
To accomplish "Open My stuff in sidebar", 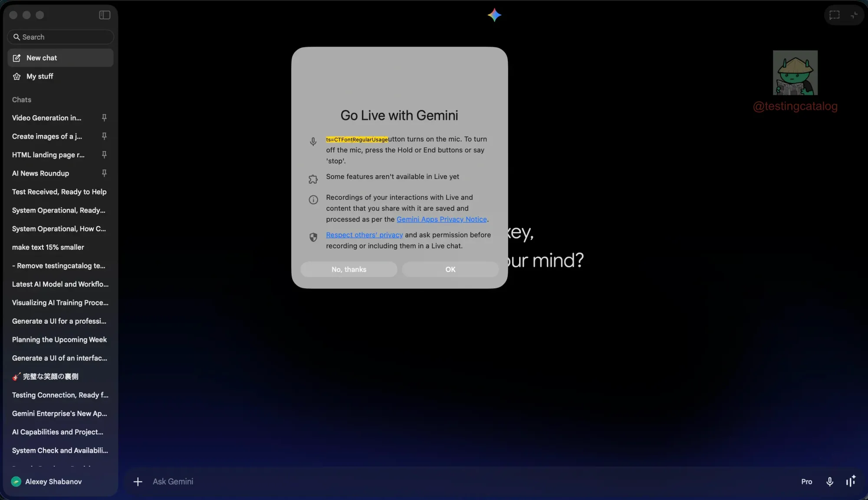I will (x=39, y=76).
